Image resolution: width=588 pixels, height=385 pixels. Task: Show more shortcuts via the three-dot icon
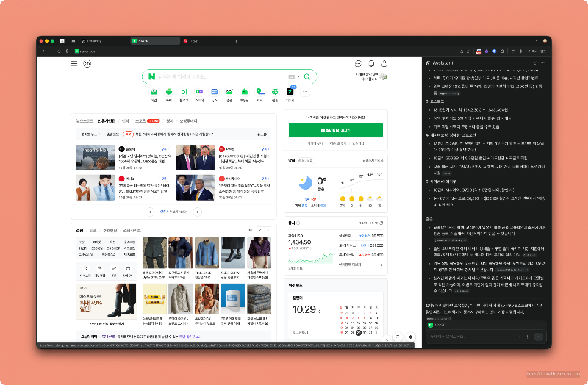tap(305, 91)
